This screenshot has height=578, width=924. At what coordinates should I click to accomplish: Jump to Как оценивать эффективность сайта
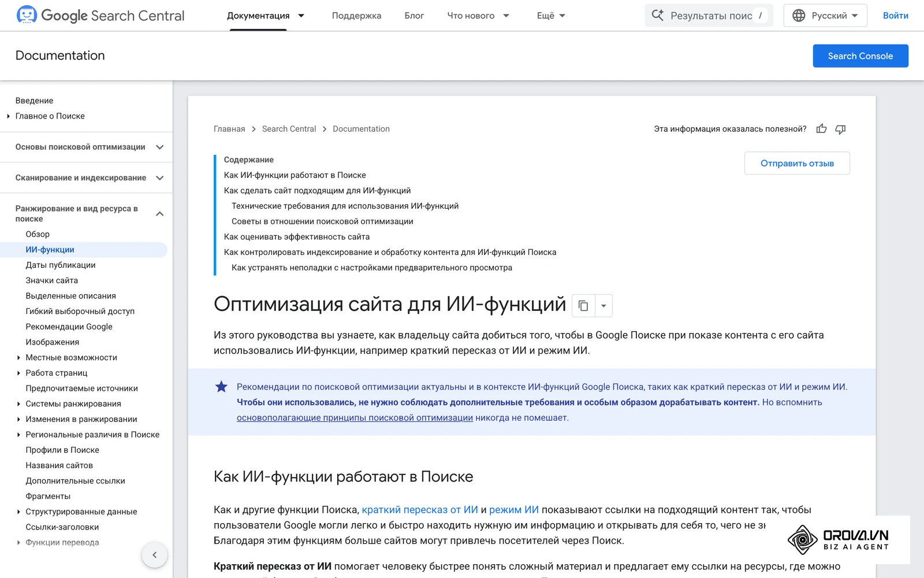(x=297, y=237)
